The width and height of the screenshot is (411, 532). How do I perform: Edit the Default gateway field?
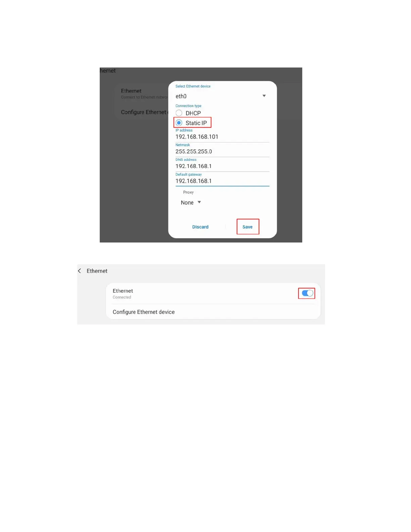(x=222, y=181)
